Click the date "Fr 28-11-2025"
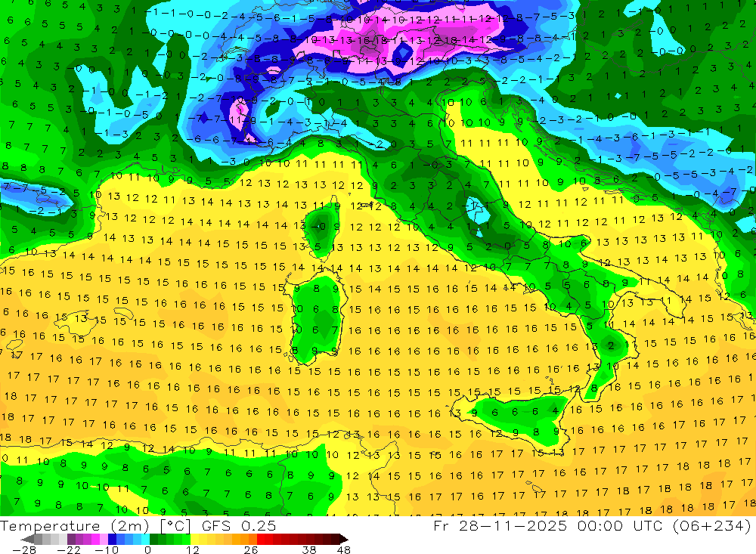 [500, 525]
